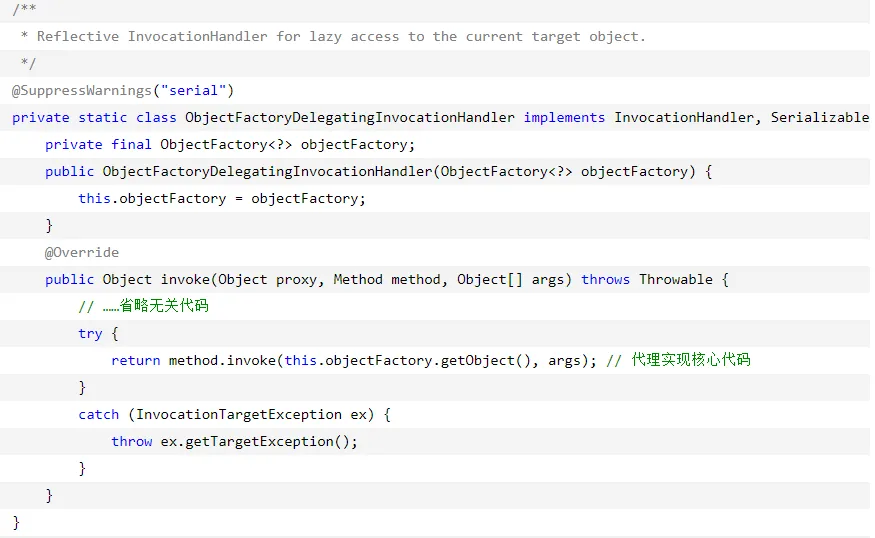Image resolution: width=875 pixels, height=538 pixels.
Task: Click the class name ObjectFactoryDelegatingInvocationHandler in the class declaration
Action: coord(350,118)
